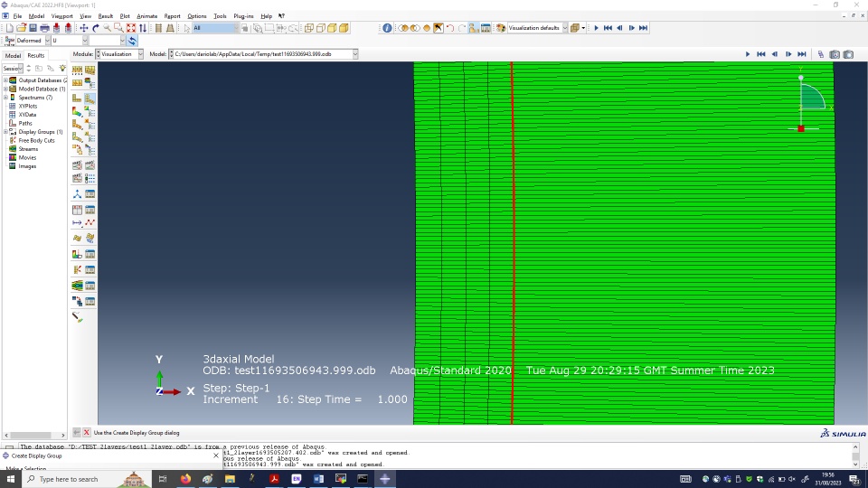Click the Cycle views arrows icon

click(143, 28)
